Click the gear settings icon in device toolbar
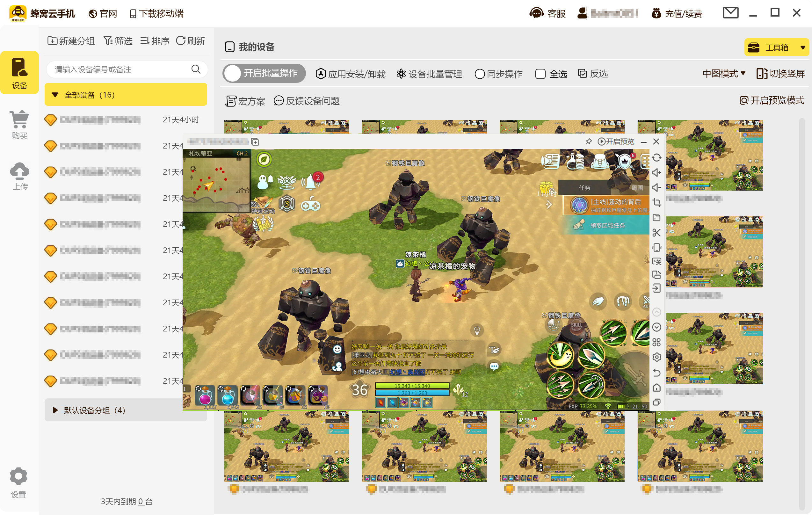Image resolution: width=812 pixels, height=515 pixels. coord(656,357)
